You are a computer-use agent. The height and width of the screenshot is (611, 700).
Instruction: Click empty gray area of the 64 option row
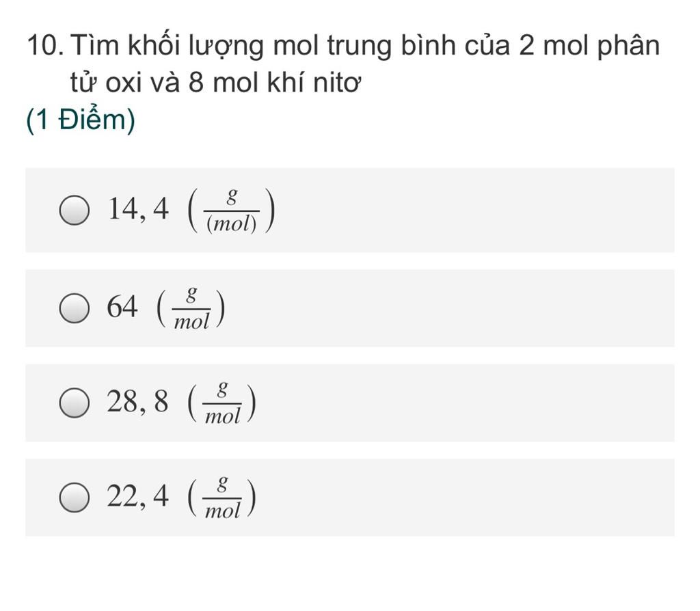tap(446, 308)
